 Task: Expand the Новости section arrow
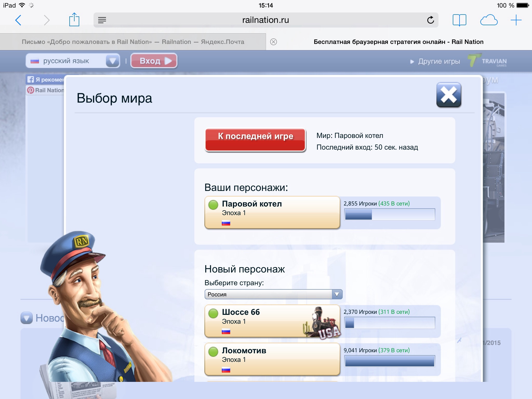pos(26,318)
